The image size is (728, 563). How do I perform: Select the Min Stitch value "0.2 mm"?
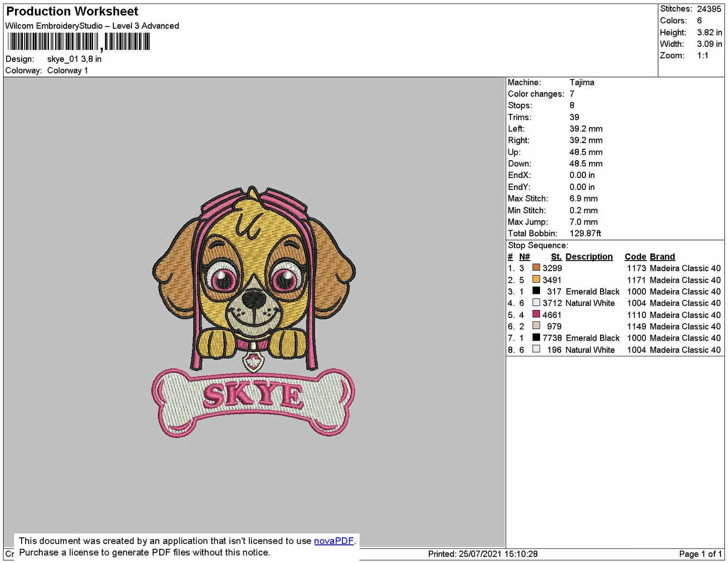[x=584, y=210]
